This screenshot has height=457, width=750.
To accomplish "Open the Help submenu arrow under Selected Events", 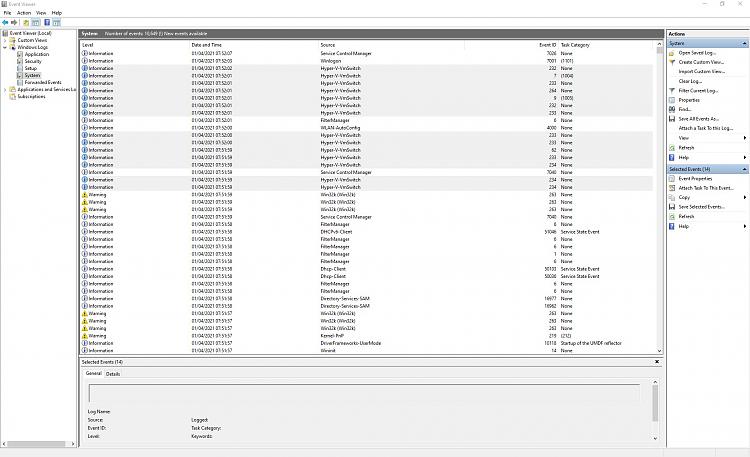I will [745, 226].
